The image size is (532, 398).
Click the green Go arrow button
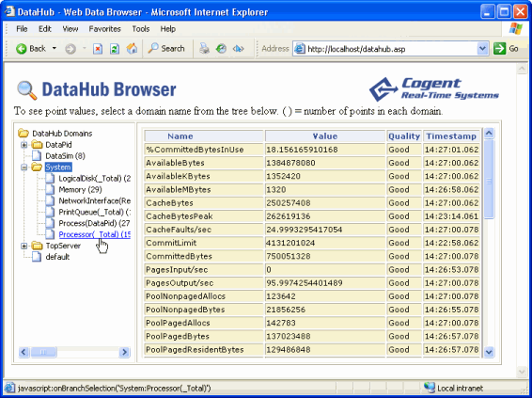pos(499,49)
